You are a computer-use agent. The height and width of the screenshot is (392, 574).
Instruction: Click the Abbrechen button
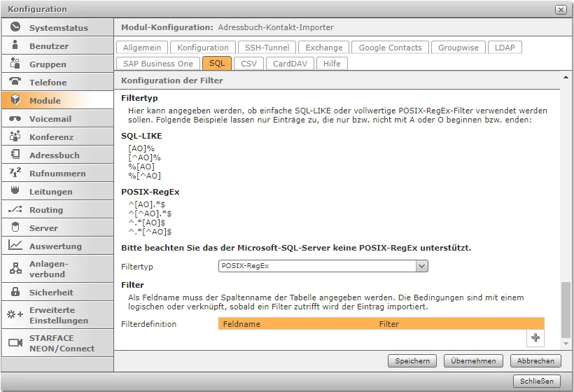pos(535,361)
